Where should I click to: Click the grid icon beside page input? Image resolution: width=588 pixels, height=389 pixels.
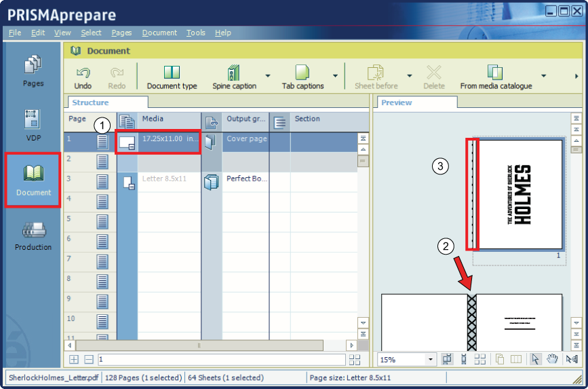coord(355,359)
